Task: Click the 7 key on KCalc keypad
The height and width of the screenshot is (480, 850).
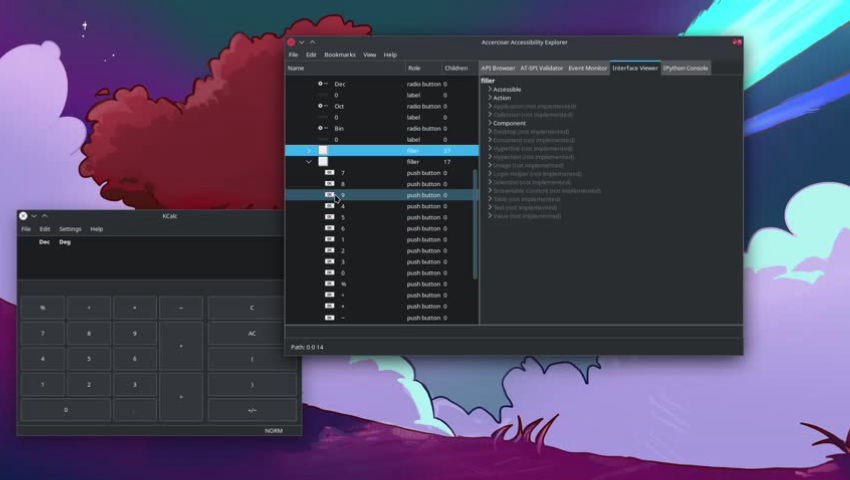Action: coord(43,333)
